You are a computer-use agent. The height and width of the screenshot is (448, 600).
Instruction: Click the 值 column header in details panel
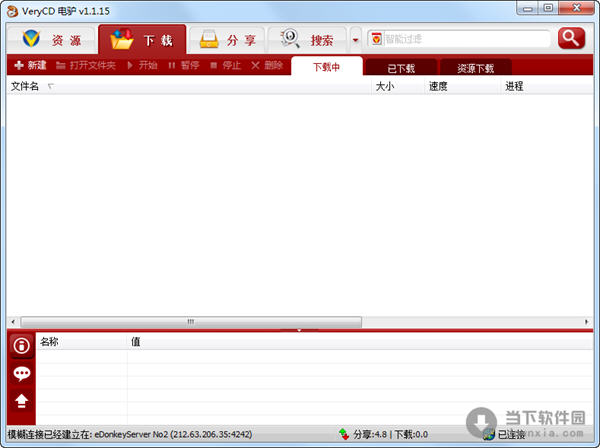pyautogui.click(x=360, y=342)
